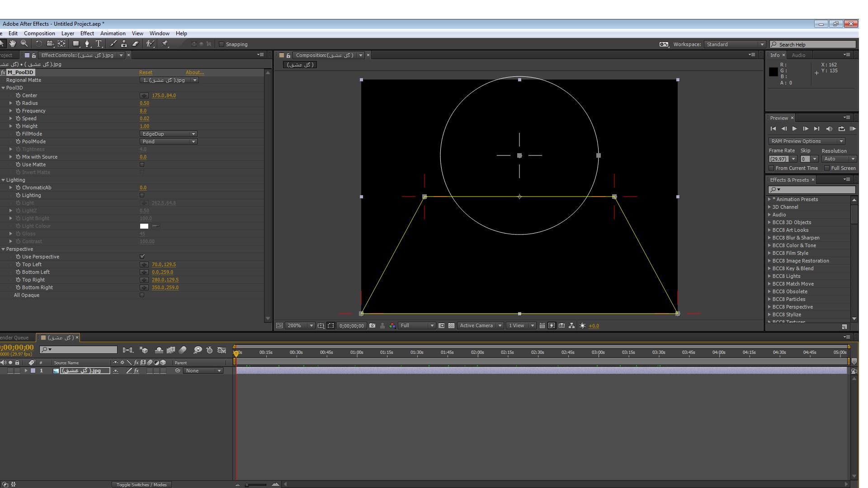
Task: Toggle loop option in Preview panel
Action: click(x=841, y=129)
